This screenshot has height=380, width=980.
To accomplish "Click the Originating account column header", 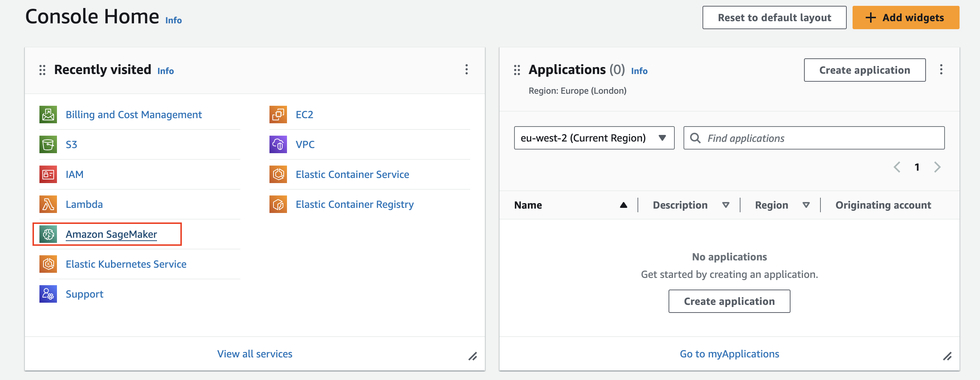I will click(883, 205).
